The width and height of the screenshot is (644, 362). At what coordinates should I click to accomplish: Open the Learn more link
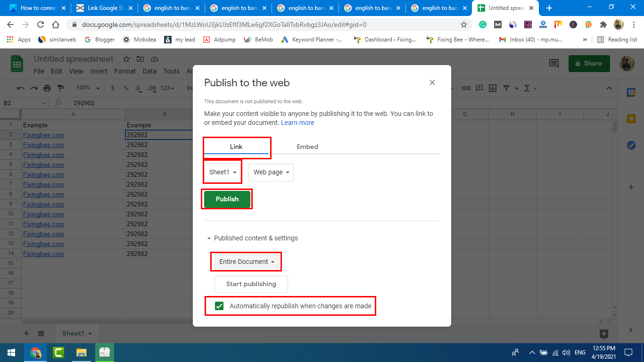point(297,123)
